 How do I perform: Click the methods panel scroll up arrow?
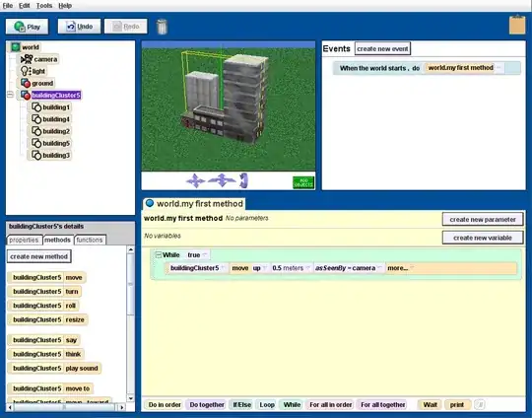coord(131,249)
